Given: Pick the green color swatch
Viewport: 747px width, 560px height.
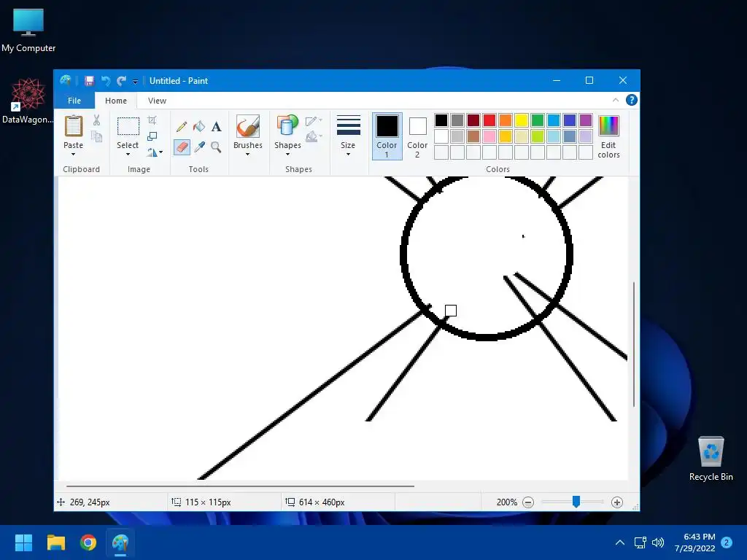Looking at the screenshot, I should pos(538,120).
